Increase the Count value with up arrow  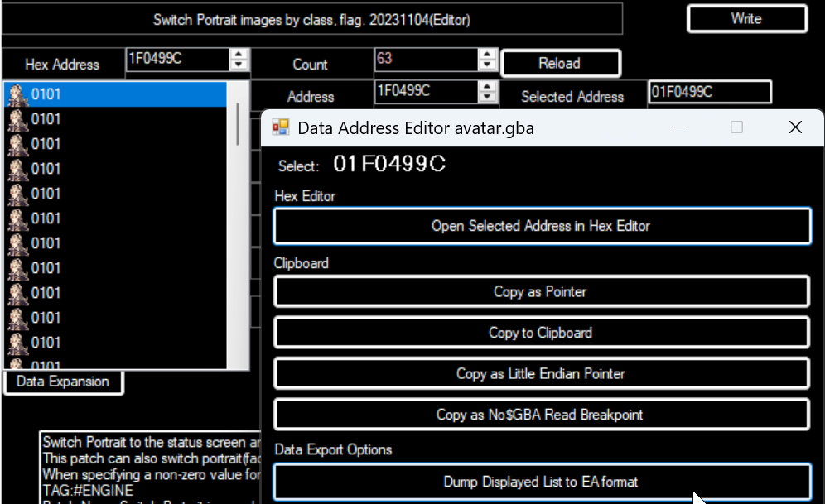point(488,55)
